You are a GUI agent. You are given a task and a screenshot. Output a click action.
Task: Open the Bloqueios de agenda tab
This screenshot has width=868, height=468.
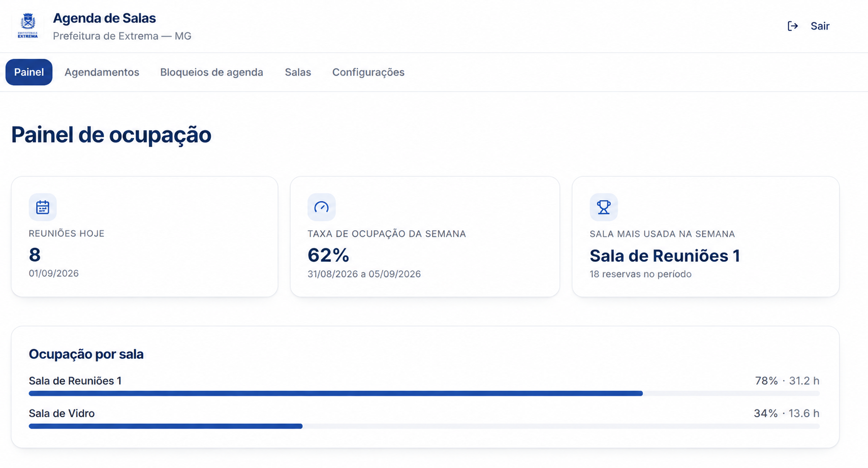point(212,72)
